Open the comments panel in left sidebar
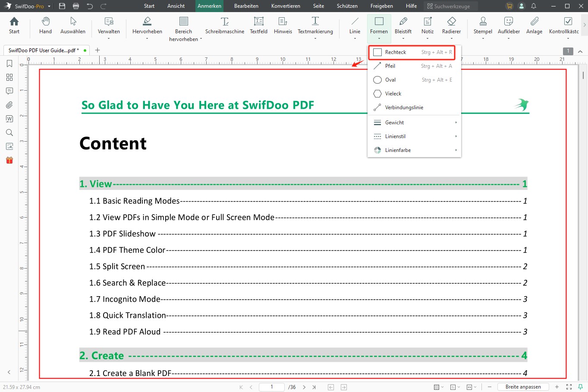588x392 pixels. [9, 91]
